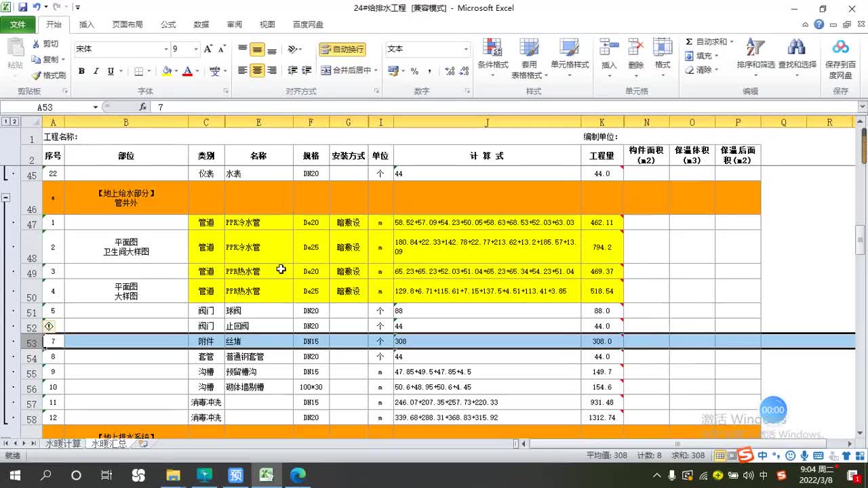The width and height of the screenshot is (868, 488).
Task: Open the font size dropdown
Action: pos(196,49)
